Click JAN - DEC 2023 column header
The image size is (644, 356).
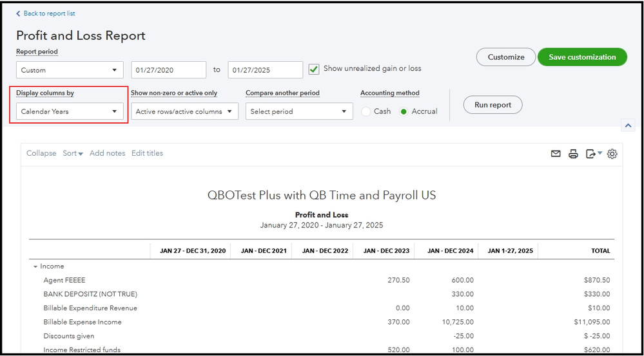click(386, 251)
